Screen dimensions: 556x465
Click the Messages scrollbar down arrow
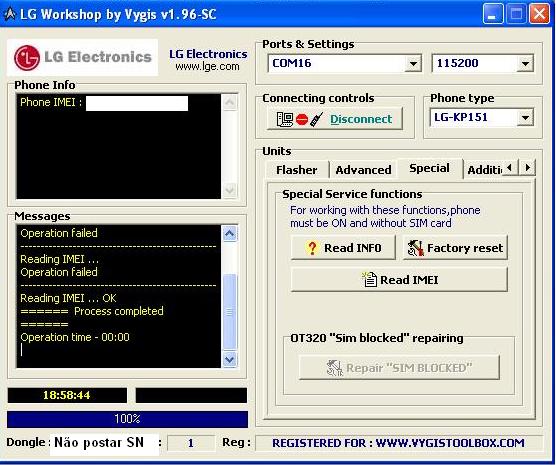click(x=229, y=360)
